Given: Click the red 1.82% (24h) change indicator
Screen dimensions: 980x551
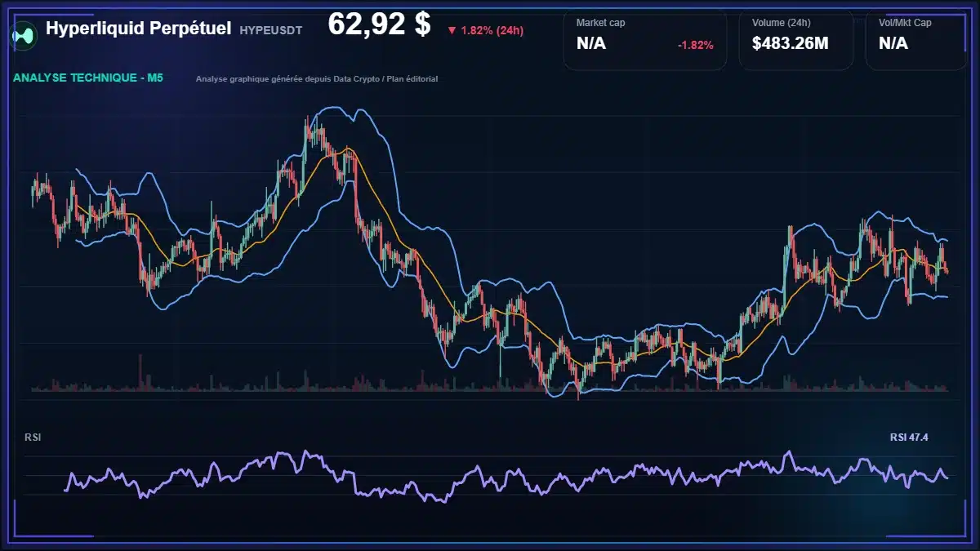Looking at the screenshot, I should point(485,30).
